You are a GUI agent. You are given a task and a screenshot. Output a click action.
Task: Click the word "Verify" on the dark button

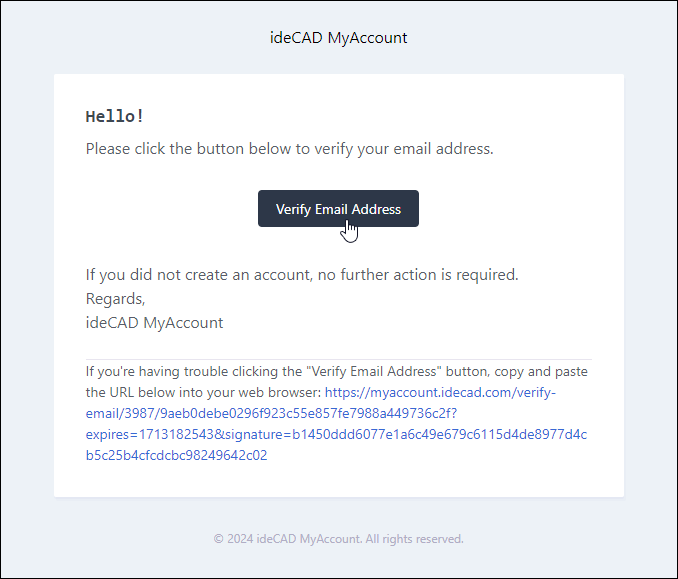[293, 209]
